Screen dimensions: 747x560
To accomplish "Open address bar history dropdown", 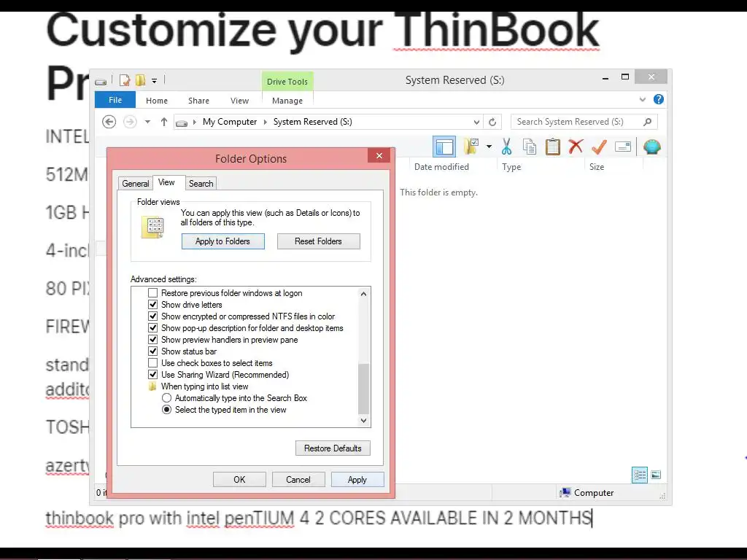I will (x=476, y=122).
